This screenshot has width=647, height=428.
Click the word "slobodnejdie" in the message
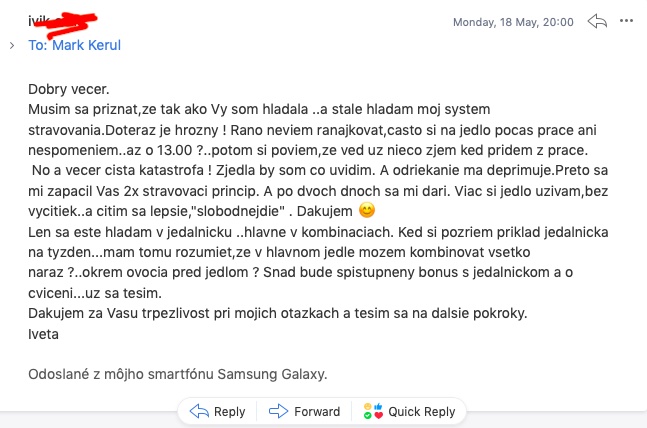[x=241, y=211]
